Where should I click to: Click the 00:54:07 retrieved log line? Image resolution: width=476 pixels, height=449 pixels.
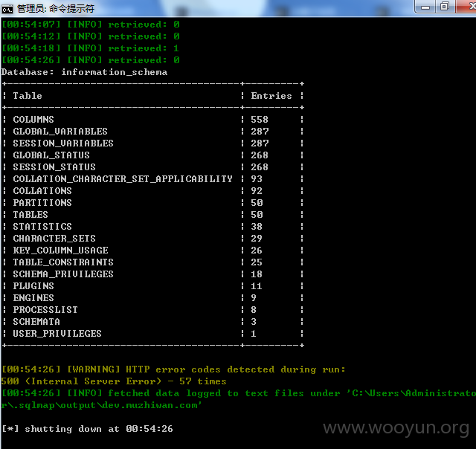(x=91, y=25)
